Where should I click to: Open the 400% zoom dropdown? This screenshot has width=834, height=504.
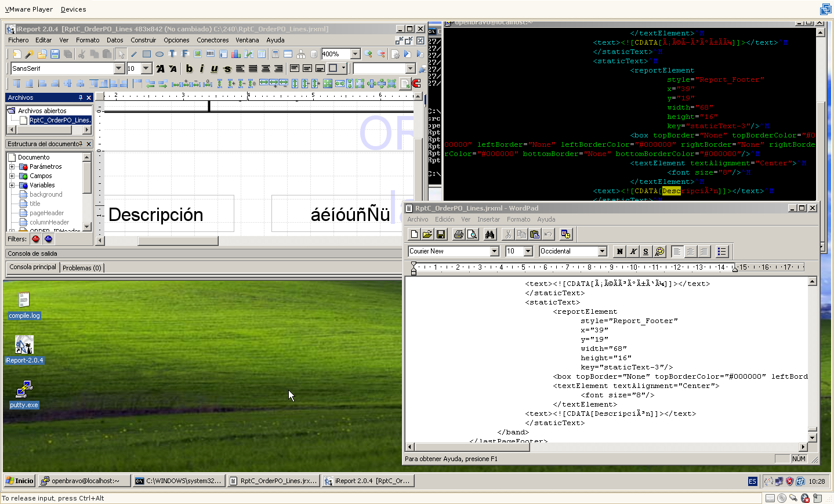[356, 54]
